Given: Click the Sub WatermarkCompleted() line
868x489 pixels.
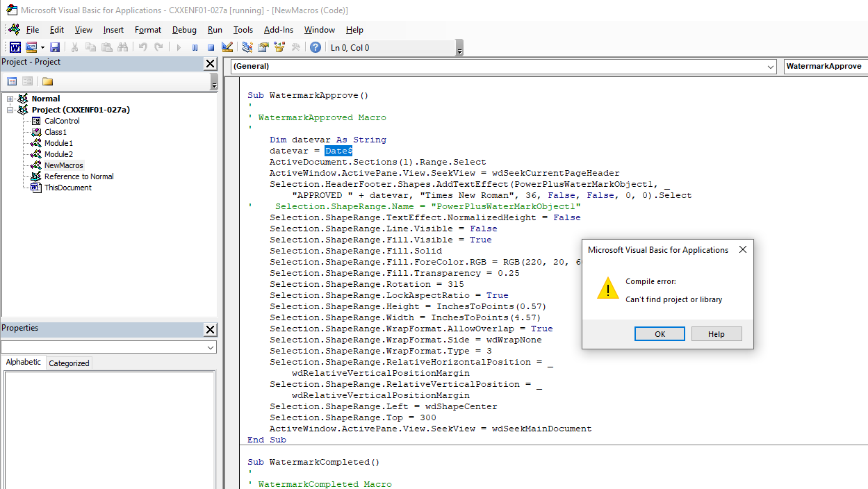Looking at the screenshot, I should point(314,462).
